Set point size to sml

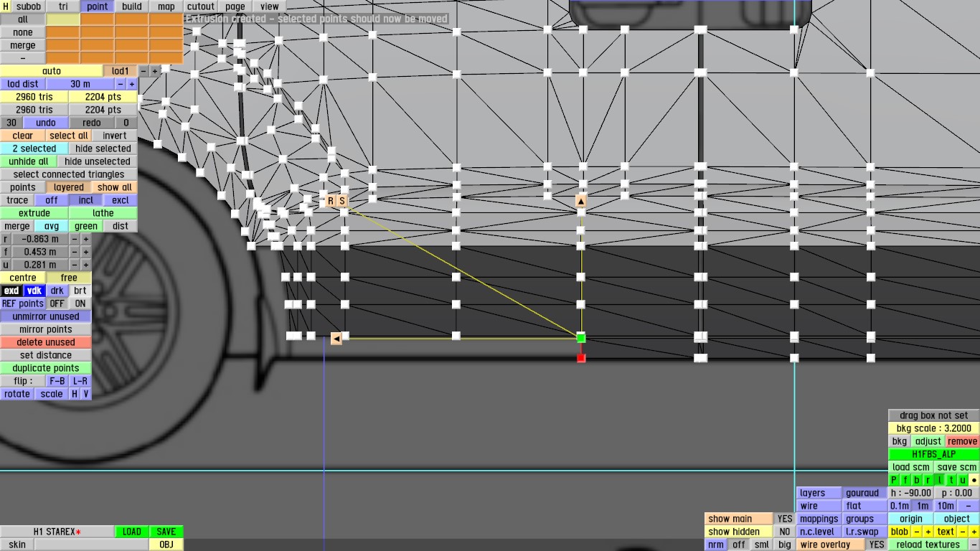click(x=762, y=545)
